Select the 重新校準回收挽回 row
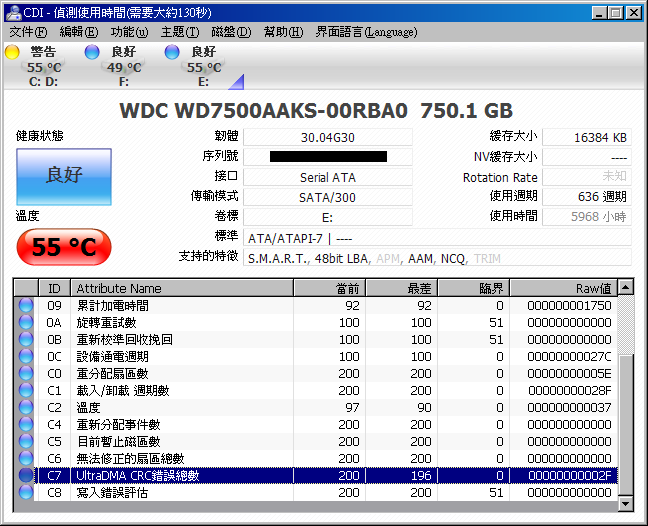Image resolution: width=648 pixels, height=526 pixels. [x=316, y=339]
